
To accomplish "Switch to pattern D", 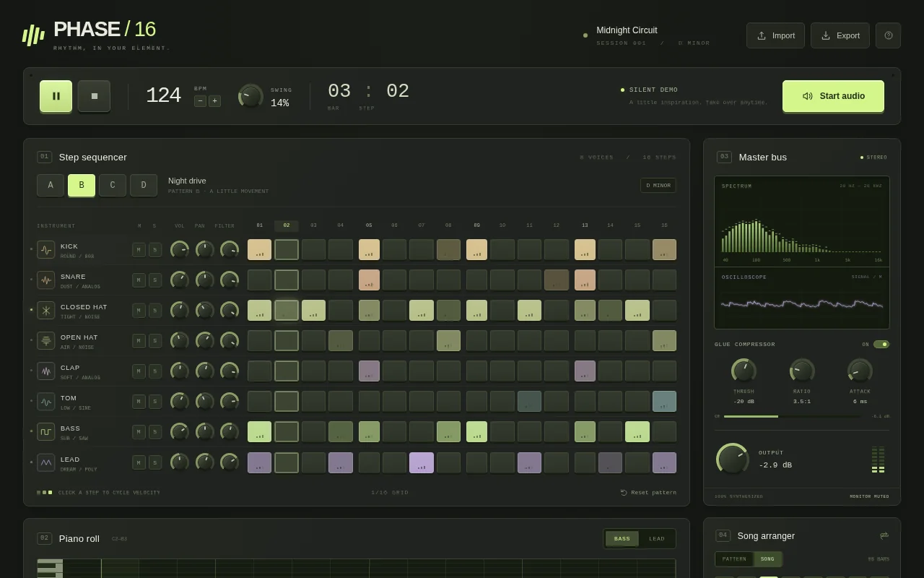I will (144, 185).
